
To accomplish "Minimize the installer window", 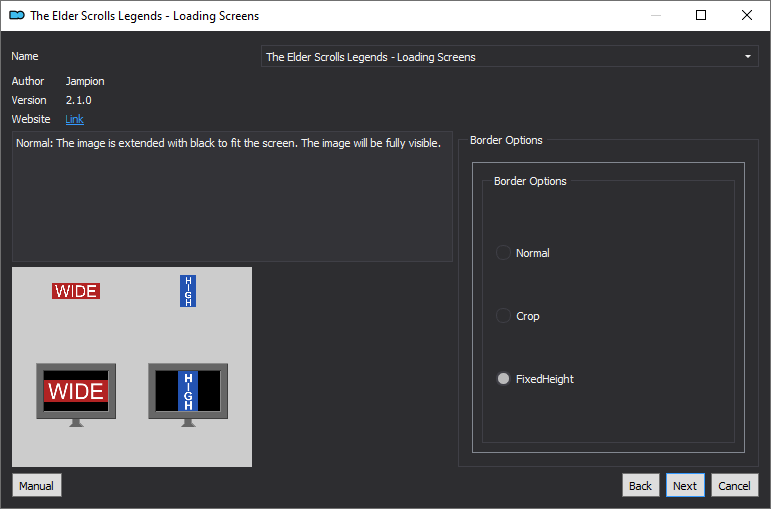I will tap(656, 15).
